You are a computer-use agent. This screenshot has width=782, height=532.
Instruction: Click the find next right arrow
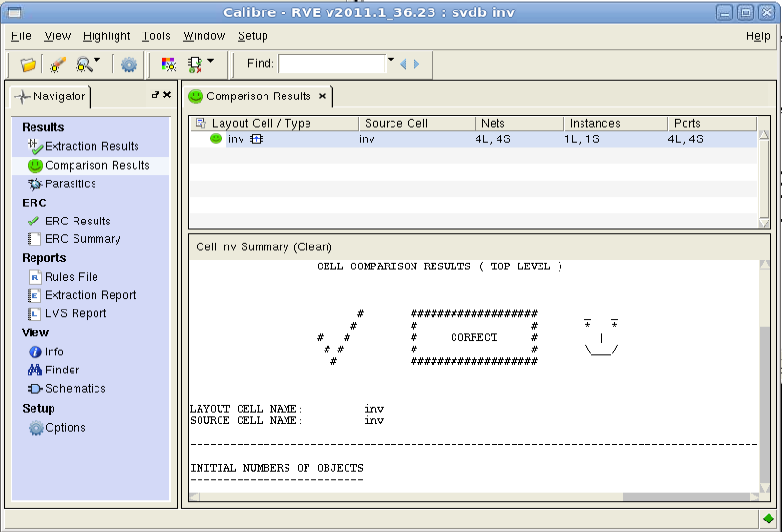416,64
